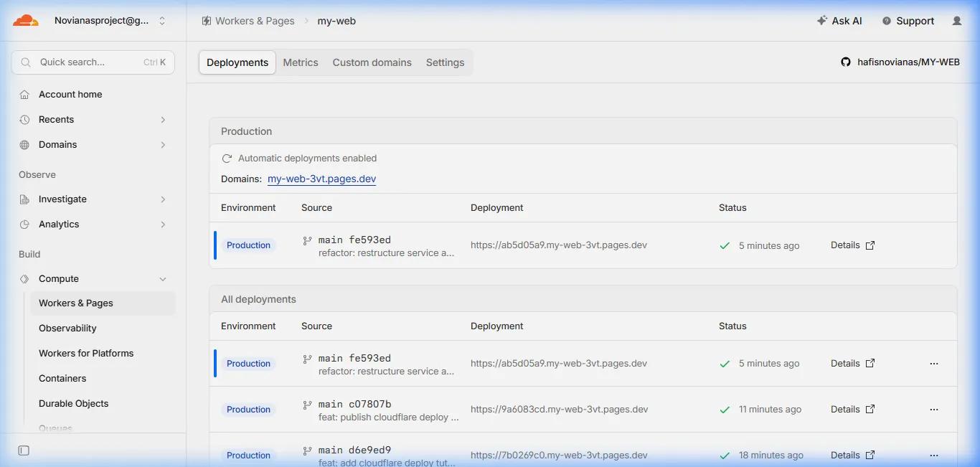
Task: Click the GitHub icon
Action: point(846,62)
